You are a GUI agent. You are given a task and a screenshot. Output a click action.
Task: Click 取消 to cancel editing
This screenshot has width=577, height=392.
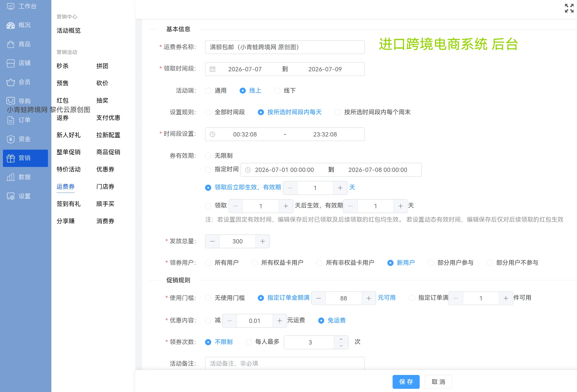[x=438, y=382]
